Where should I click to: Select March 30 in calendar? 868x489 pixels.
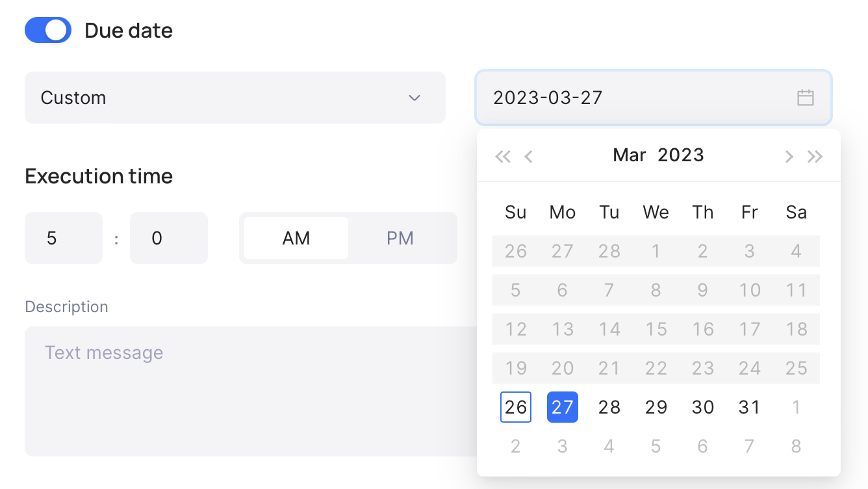(x=702, y=407)
